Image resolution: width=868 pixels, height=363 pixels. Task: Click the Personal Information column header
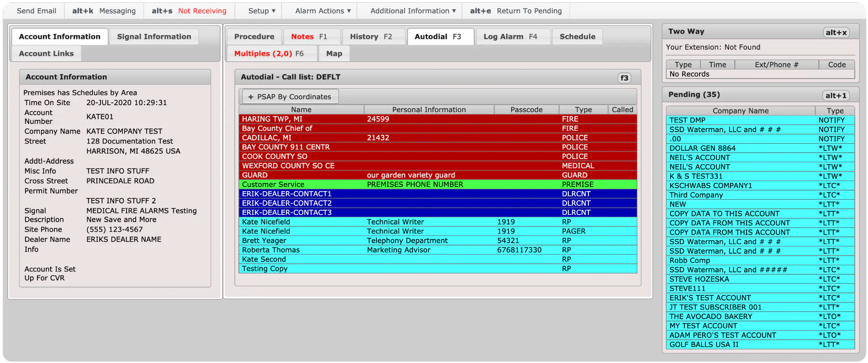(429, 110)
